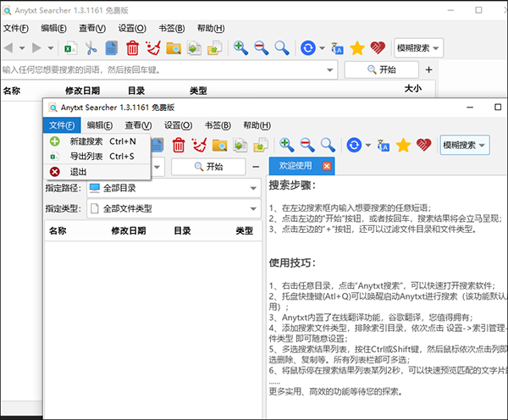Click zoom in magnifier in background window
Screen dimensions: 508x420
(240, 48)
